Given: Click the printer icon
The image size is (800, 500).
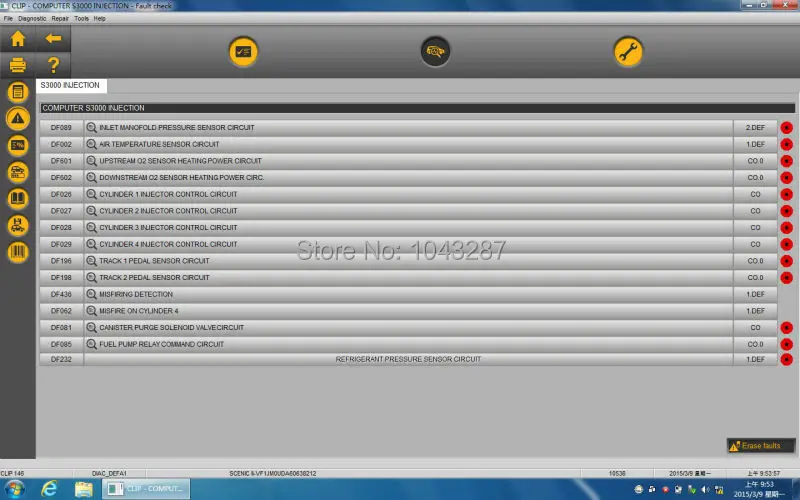Looking at the screenshot, I should pos(18,65).
